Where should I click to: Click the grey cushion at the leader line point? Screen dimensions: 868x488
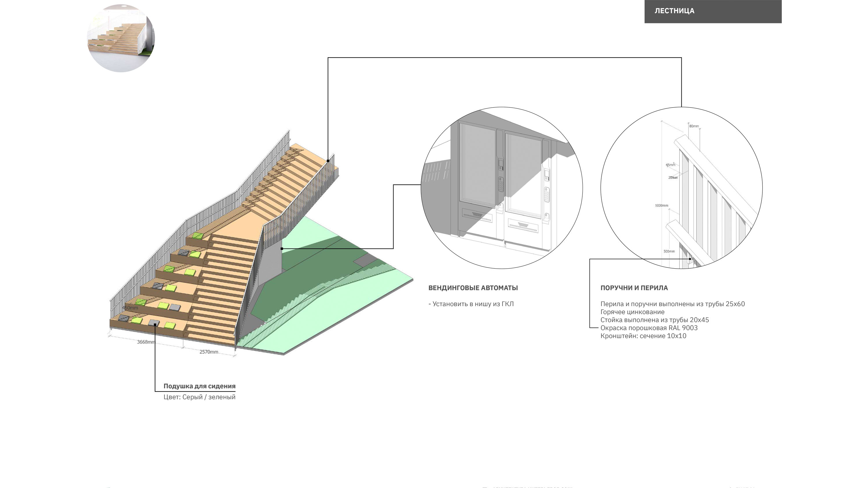[x=154, y=323]
